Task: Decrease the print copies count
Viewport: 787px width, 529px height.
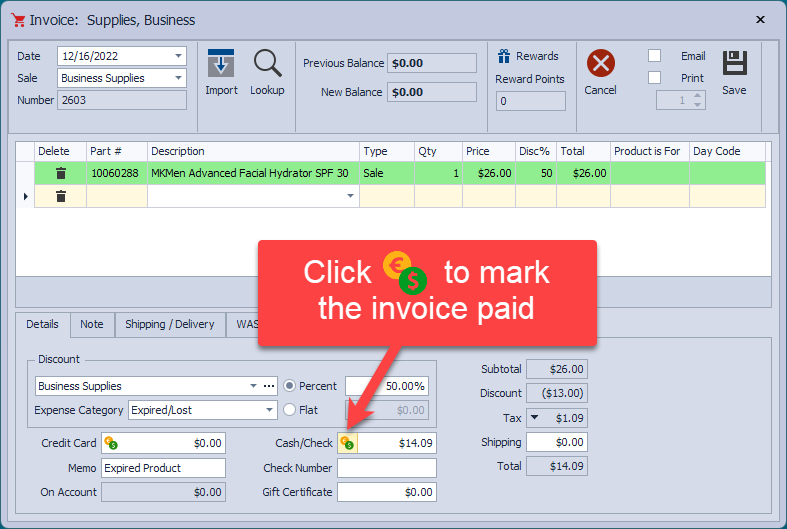Action: click(698, 104)
